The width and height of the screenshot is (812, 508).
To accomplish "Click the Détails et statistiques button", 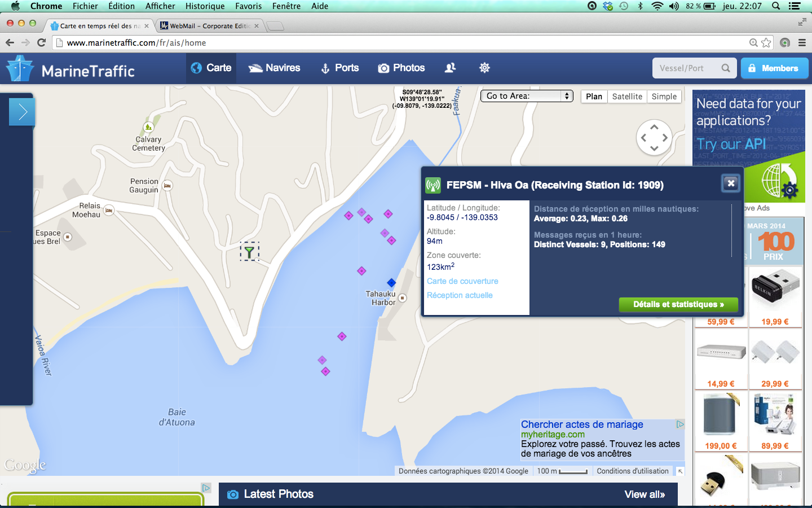I will [678, 304].
